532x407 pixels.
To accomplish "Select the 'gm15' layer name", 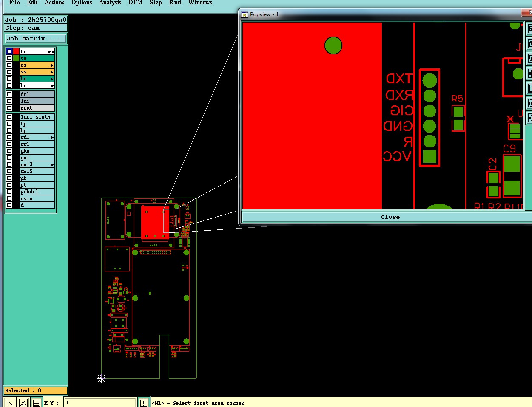I will (x=37, y=171).
